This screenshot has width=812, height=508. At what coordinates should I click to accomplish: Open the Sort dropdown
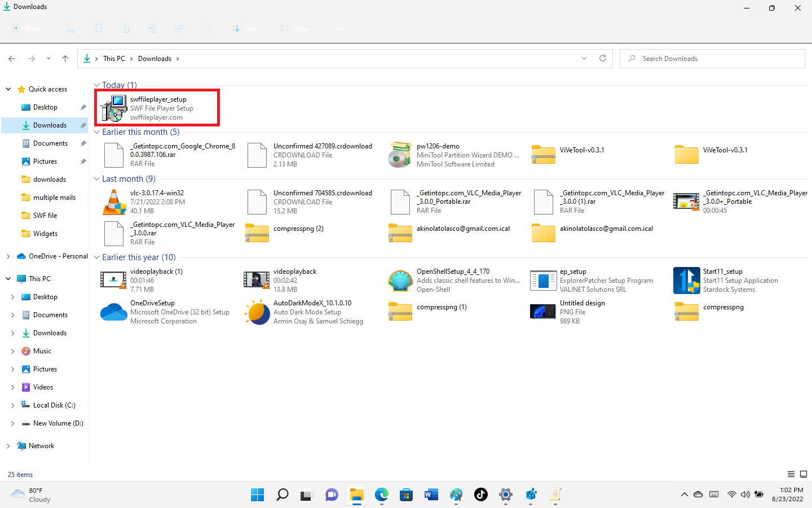[248, 28]
